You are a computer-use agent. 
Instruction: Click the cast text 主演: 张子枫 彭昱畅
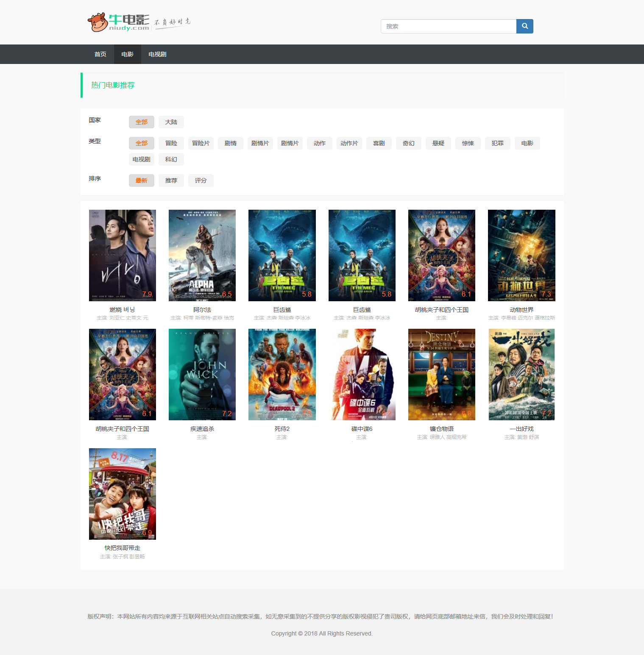123,556
